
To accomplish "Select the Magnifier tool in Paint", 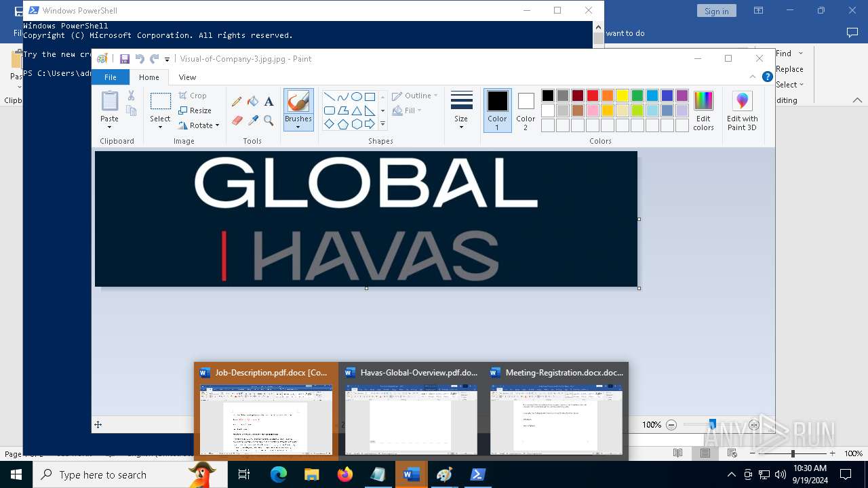I will pyautogui.click(x=269, y=121).
